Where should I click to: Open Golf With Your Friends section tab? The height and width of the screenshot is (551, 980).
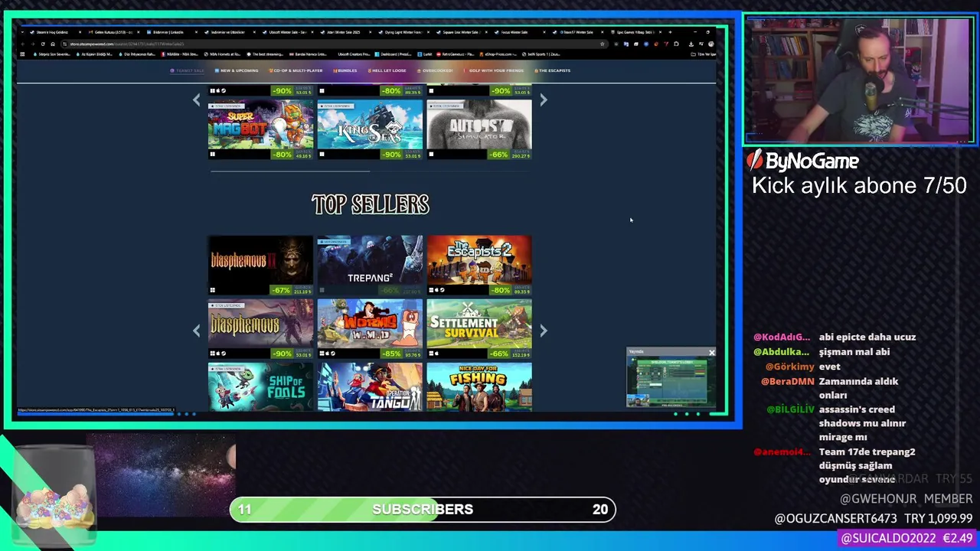[495, 70]
